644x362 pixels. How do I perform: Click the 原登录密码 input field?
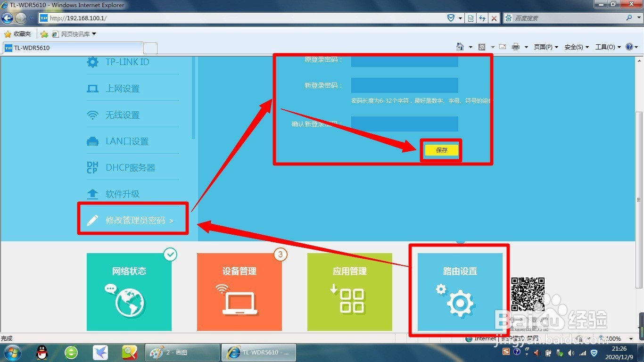(x=405, y=61)
